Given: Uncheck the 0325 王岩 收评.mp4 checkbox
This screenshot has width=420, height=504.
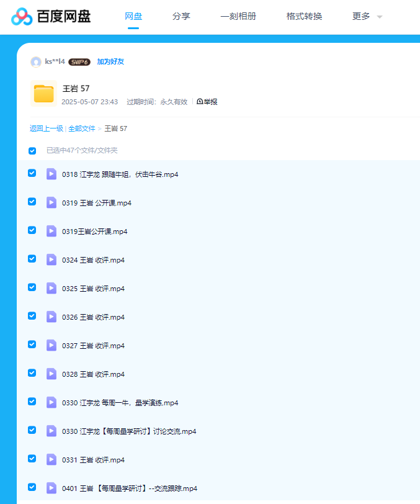Looking at the screenshot, I should click(x=32, y=287).
